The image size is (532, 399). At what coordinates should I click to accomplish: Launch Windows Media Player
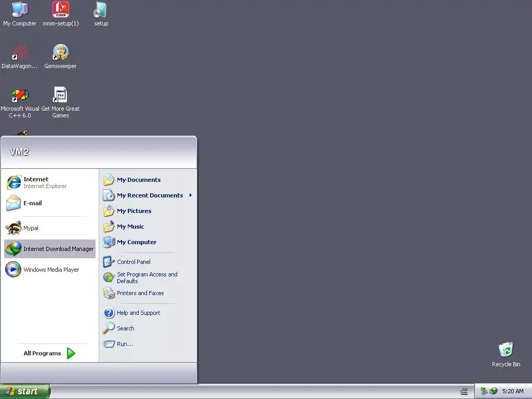(x=50, y=270)
